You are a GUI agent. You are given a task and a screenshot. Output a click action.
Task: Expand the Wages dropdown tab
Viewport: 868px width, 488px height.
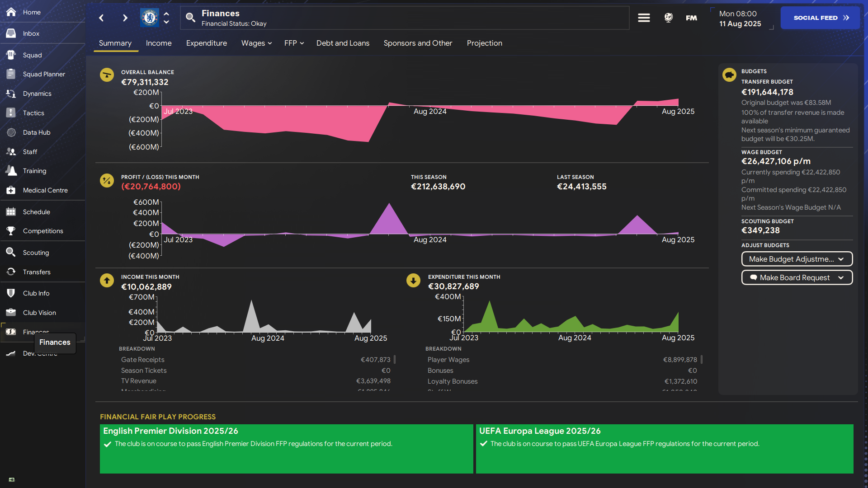(x=256, y=43)
